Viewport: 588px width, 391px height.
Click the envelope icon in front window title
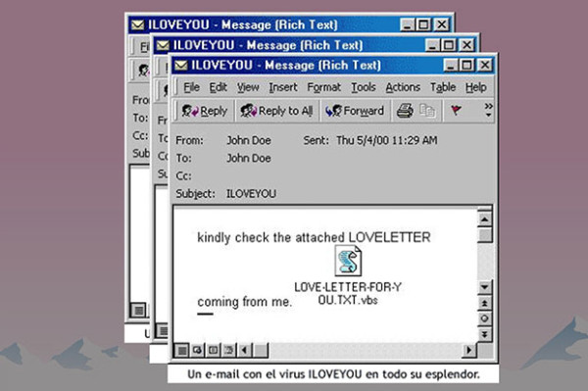coord(180,66)
